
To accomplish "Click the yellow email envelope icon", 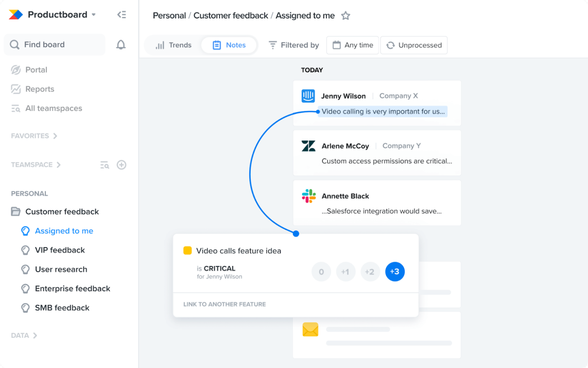I will point(310,329).
